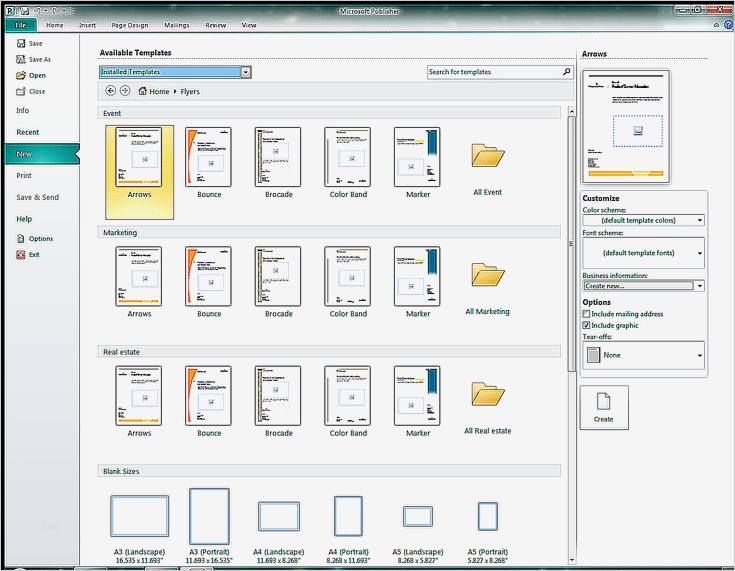Image resolution: width=735 pixels, height=571 pixels.
Task: Select the Brocade Event flyer thumbnail
Action: coord(278,158)
